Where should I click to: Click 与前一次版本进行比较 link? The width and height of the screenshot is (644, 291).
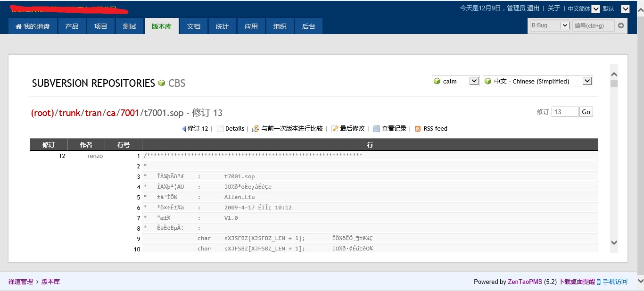(292, 128)
